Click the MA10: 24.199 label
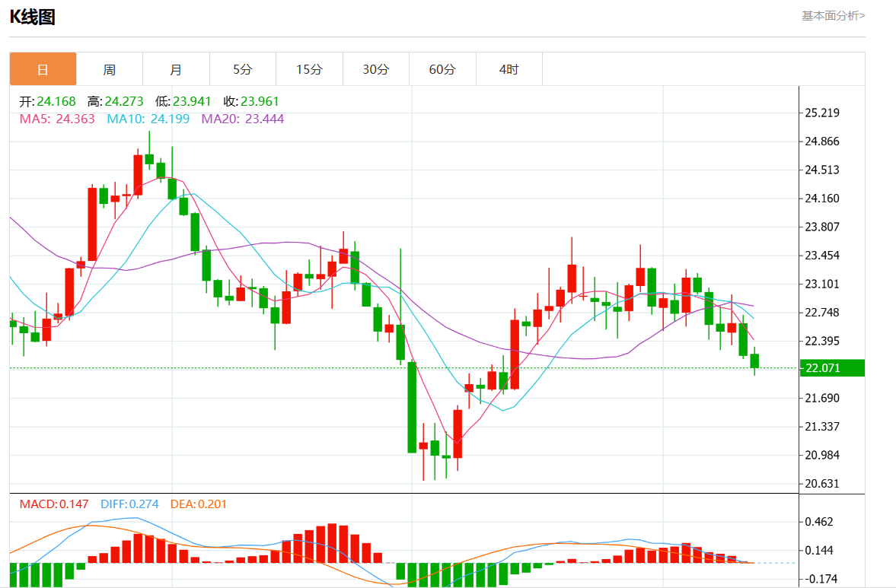 [148, 119]
